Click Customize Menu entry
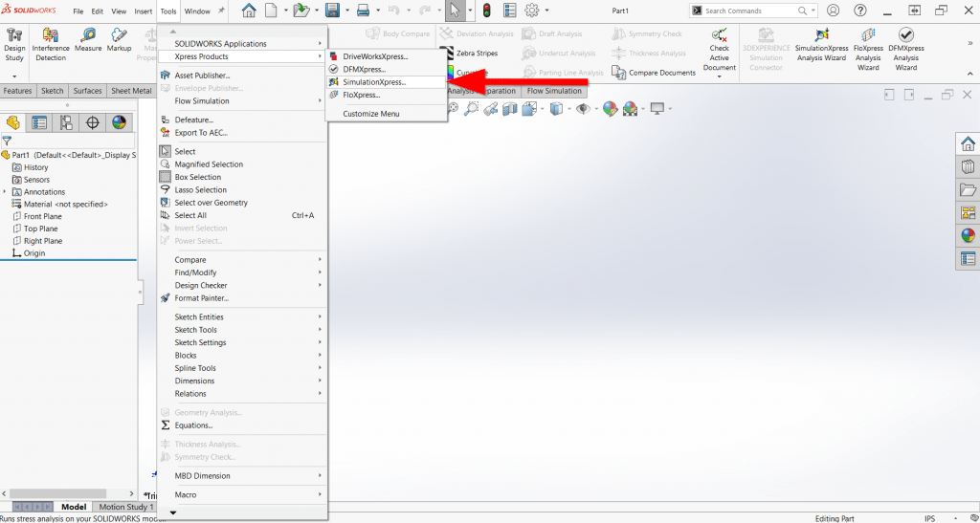980x523 pixels. tap(387, 114)
